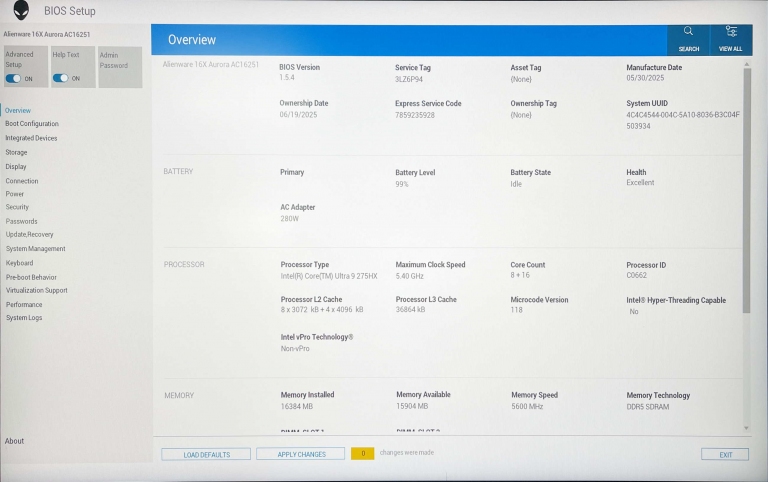
Task: Select Update,Recovery in the sidebar
Action: (x=30, y=234)
